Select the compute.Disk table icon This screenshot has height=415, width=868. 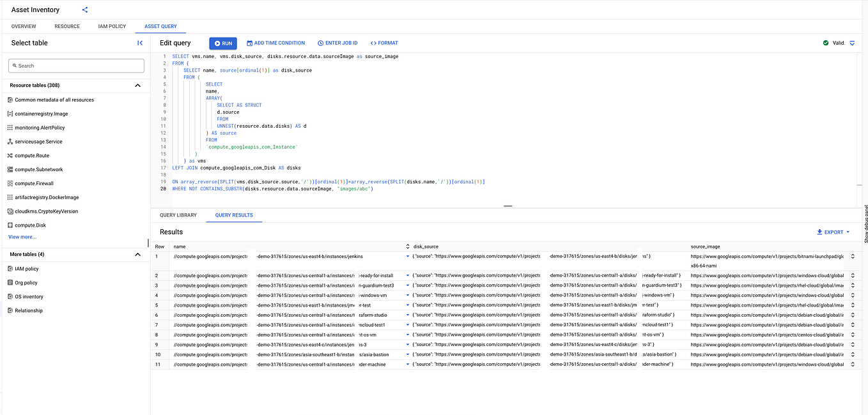click(x=11, y=225)
